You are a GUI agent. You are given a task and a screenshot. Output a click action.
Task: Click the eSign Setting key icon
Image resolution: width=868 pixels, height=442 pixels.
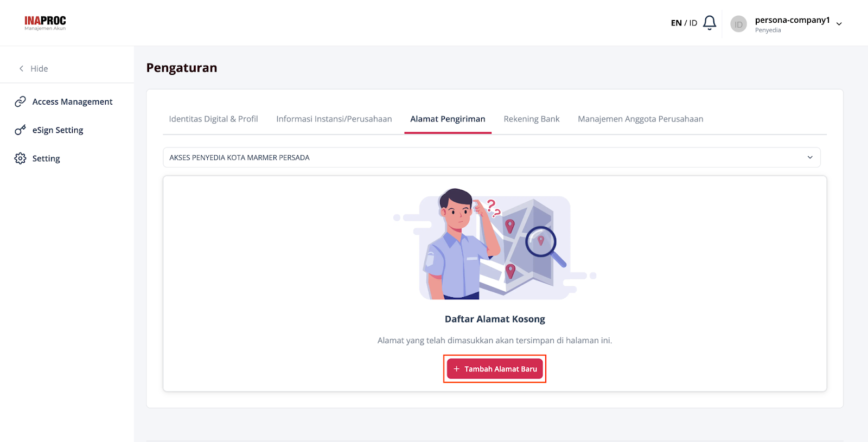tap(20, 130)
